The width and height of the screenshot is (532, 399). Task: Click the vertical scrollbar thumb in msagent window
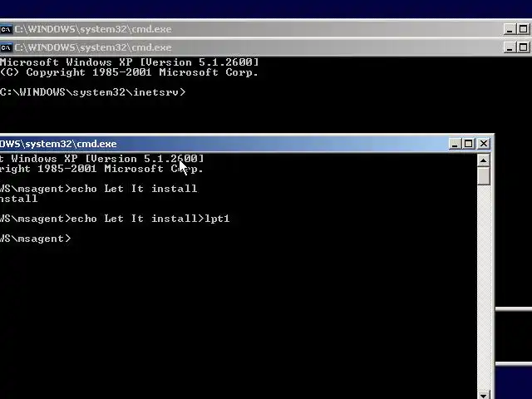pos(484,175)
